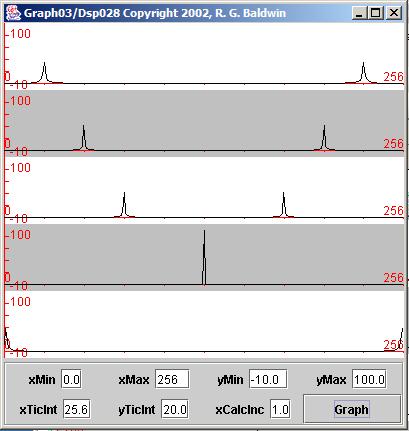This screenshot has width=409, height=431.
Task: Focus the yMin field showing -10.0
Action: pos(268,379)
